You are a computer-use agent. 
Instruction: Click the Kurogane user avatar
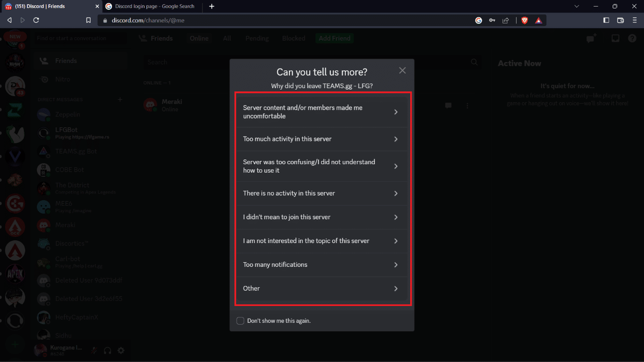42,350
